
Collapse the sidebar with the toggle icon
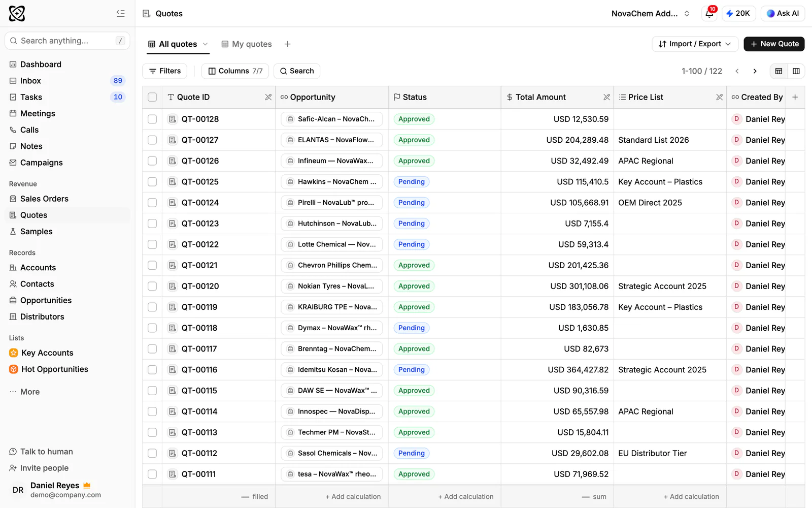(120, 13)
